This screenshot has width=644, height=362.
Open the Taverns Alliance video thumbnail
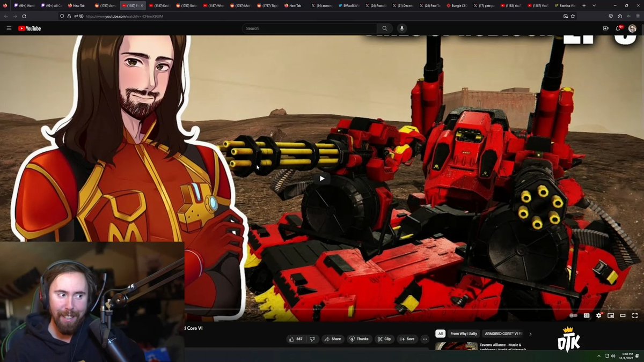pos(456,346)
